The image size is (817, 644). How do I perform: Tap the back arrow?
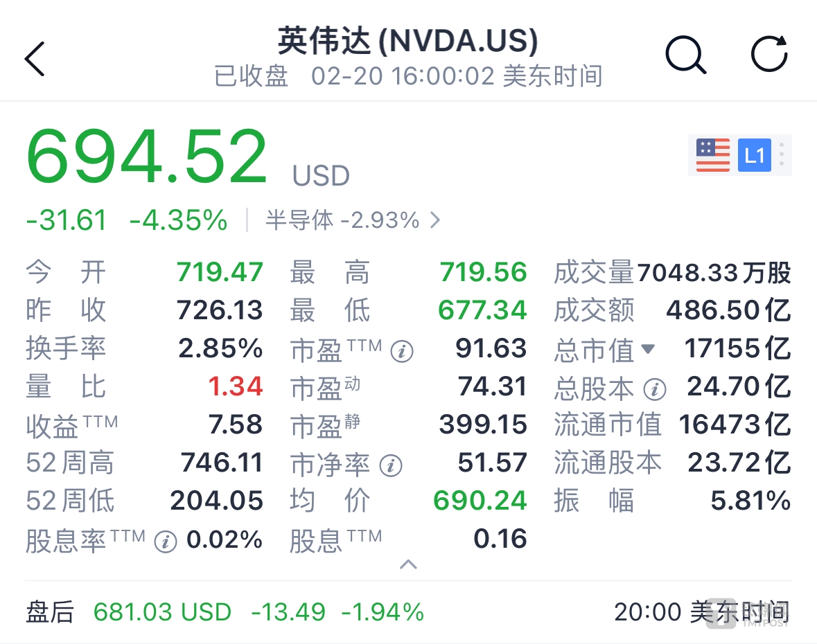(35, 58)
